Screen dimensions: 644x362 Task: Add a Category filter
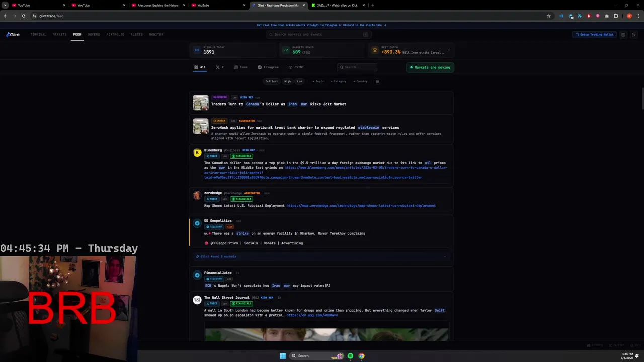[x=339, y=81]
